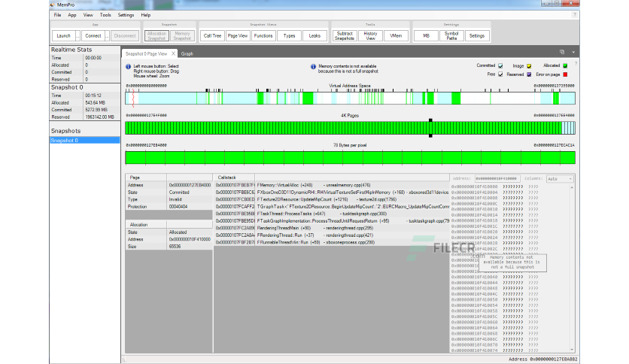Click the Memory Snapshot button

point(182,35)
